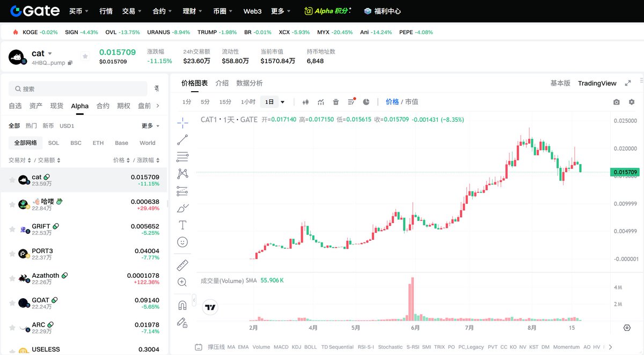Open the interval dropdown arrow beside 1日

[x=283, y=102]
